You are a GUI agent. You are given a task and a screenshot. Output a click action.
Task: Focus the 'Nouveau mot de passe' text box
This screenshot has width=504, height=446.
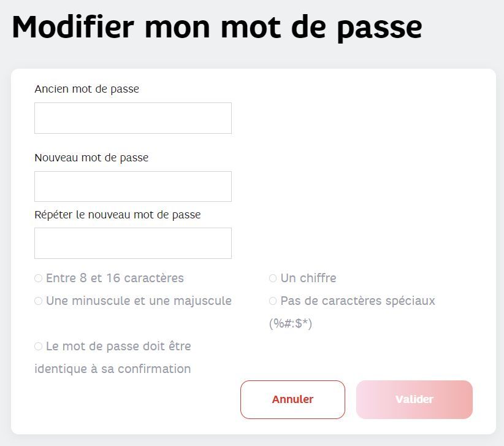[x=132, y=186]
